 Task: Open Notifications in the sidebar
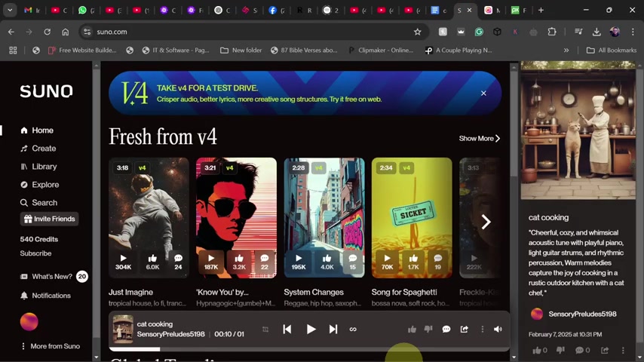(x=45, y=296)
